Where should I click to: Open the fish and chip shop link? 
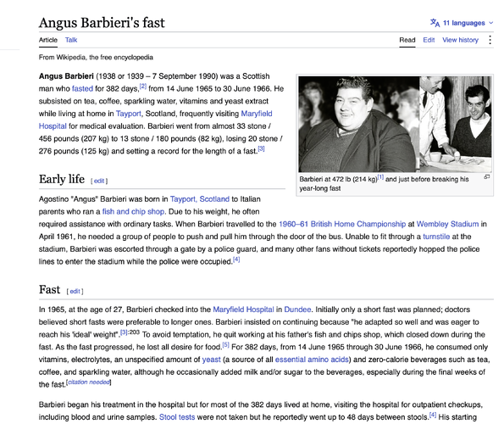click(x=133, y=211)
